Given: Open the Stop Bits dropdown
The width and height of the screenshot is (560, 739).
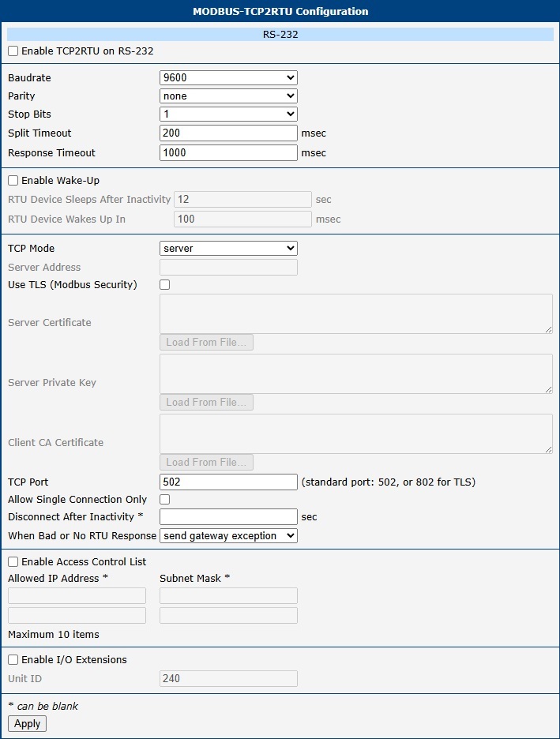Looking at the screenshot, I should pyautogui.click(x=228, y=114).
